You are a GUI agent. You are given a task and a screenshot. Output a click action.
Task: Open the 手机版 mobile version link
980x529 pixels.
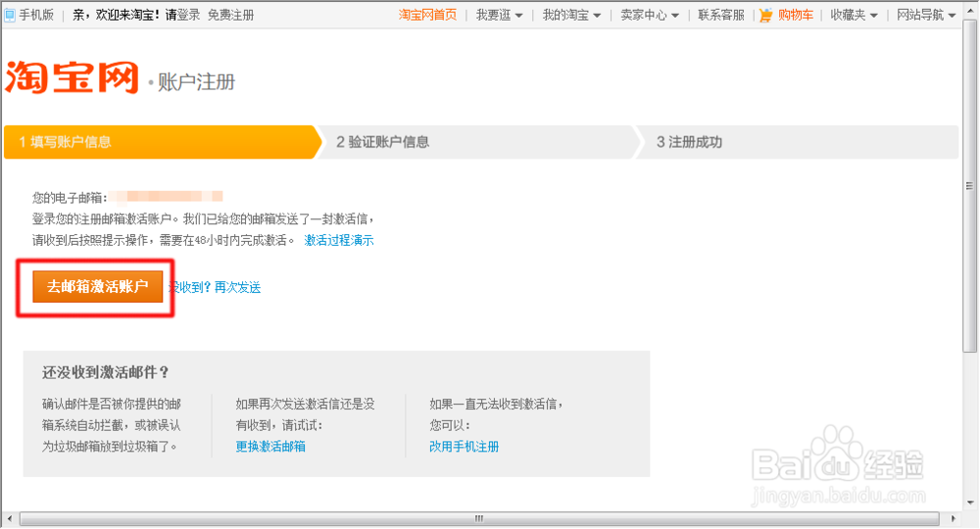point(35,15)
